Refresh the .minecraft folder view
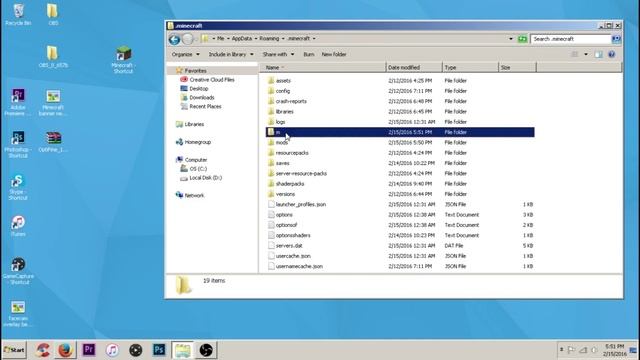This screenshot has width=640, height=360. [x=522, y=39]
